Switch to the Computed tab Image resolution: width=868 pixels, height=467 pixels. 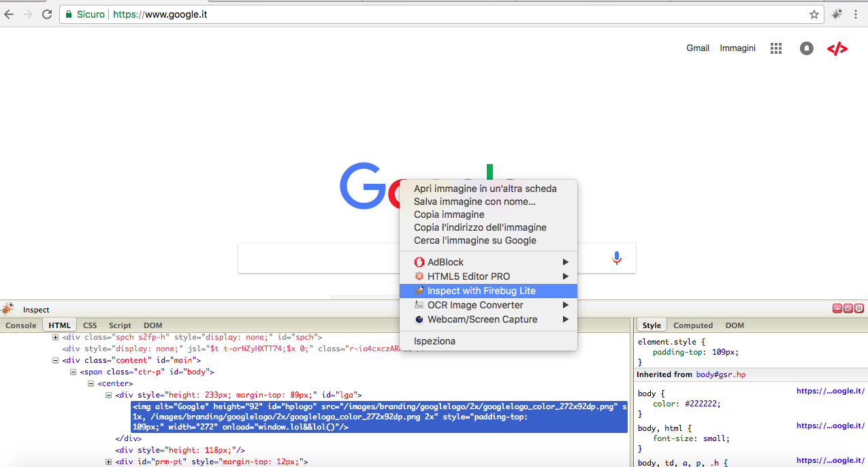coord(692,325)
